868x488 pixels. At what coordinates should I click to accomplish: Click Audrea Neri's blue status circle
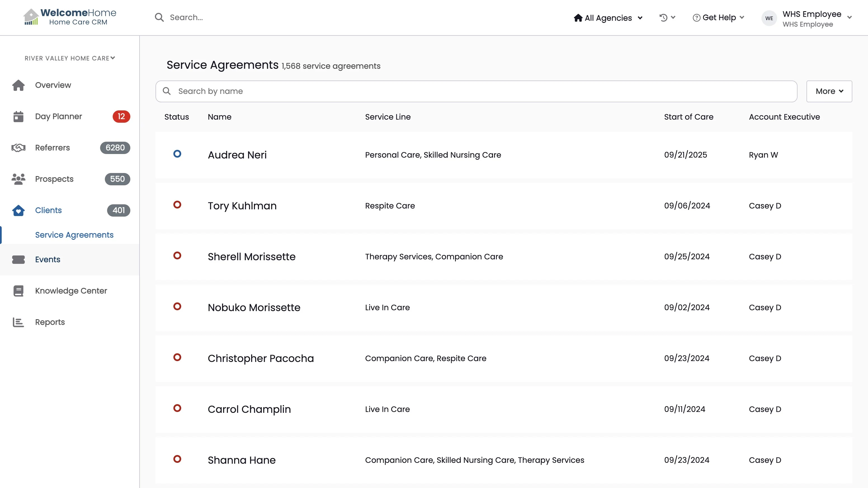(x=177, y=154)
